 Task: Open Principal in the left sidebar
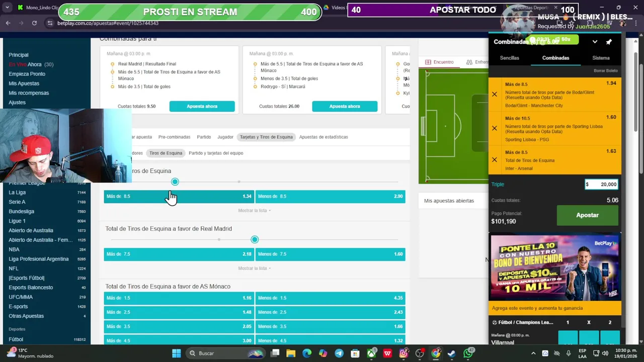[19, 55]
